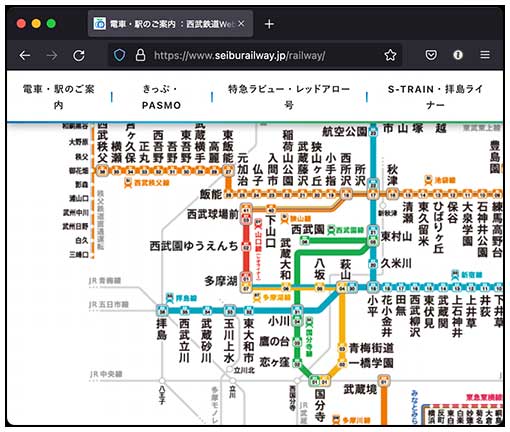Open a new tab with plus button

click(269, 24)
